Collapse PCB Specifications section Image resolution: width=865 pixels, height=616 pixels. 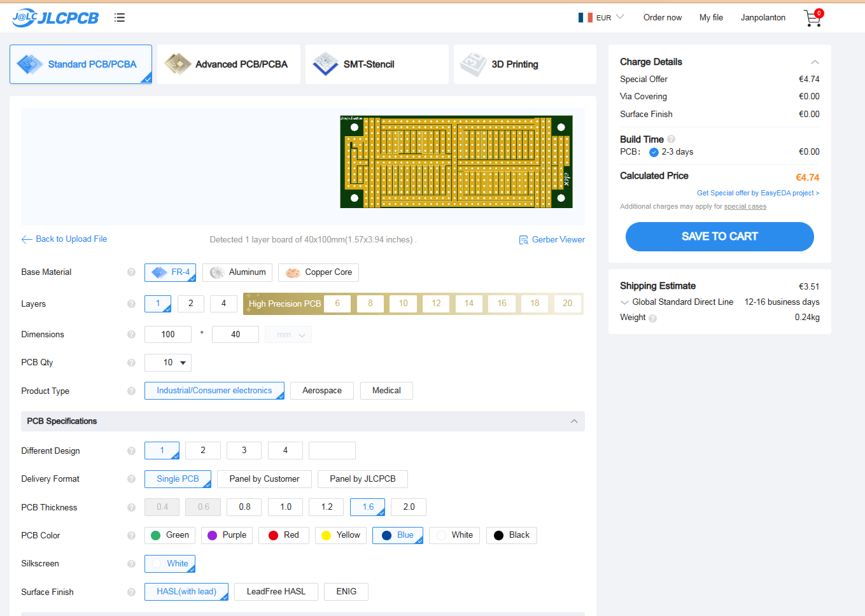(x=574, y=421)
